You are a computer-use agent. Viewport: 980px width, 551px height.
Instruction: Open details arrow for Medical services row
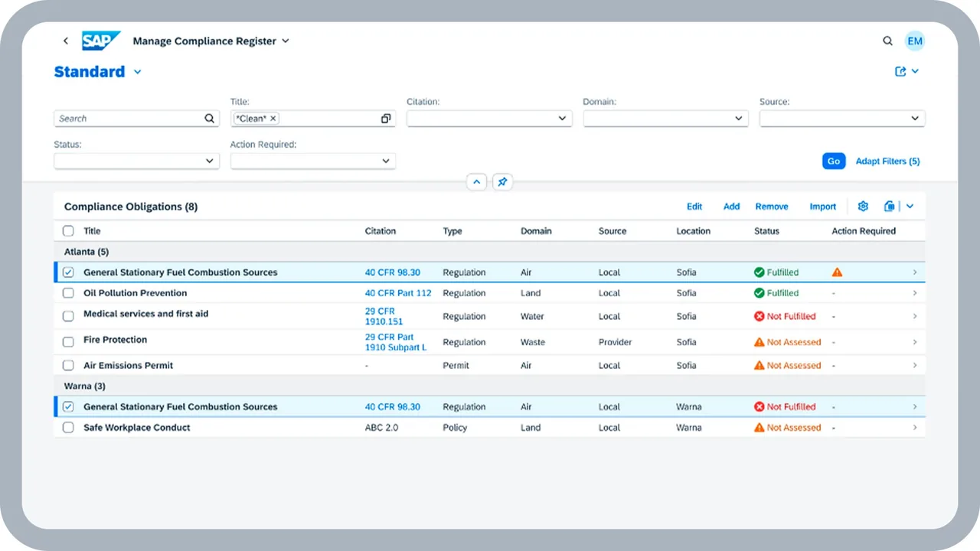coord(914,316)
